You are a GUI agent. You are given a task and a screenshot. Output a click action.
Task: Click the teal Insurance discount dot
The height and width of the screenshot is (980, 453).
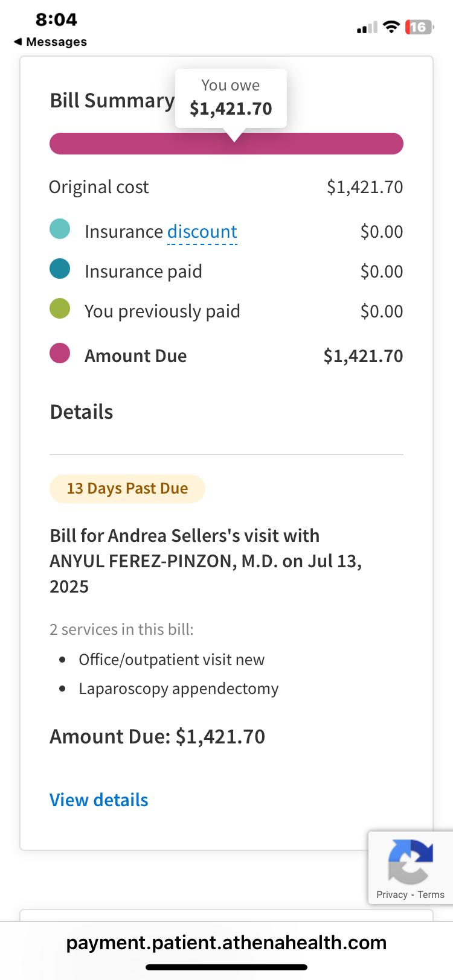[x=60, y=229]
